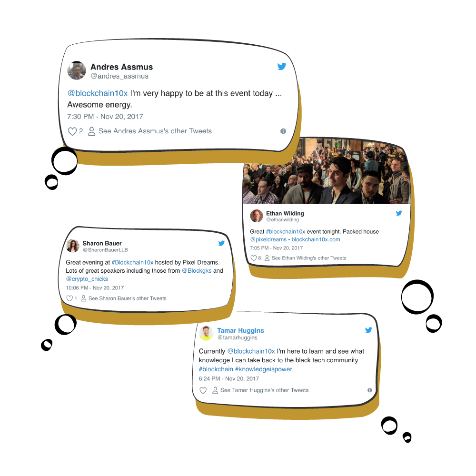This screenshot has width=476, height=476.
Task: Click the @crypto_chicks mention
Action: tap(87, 279)
